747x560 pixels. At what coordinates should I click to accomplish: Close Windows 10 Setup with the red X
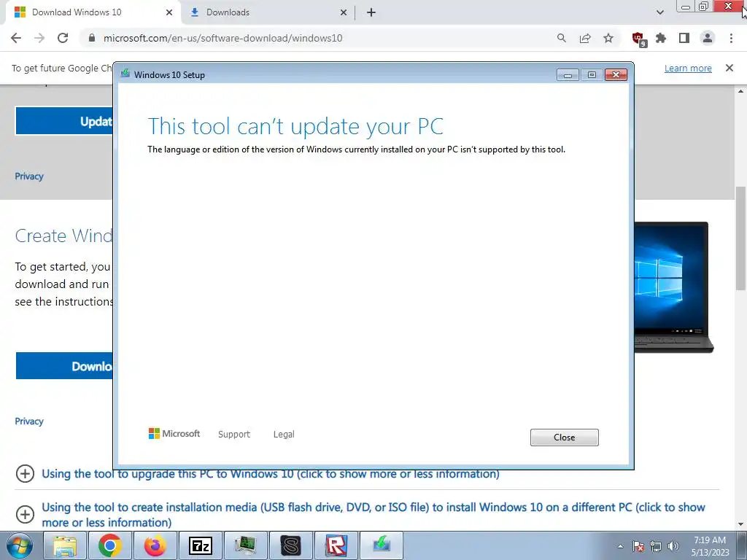pos(616,75)
